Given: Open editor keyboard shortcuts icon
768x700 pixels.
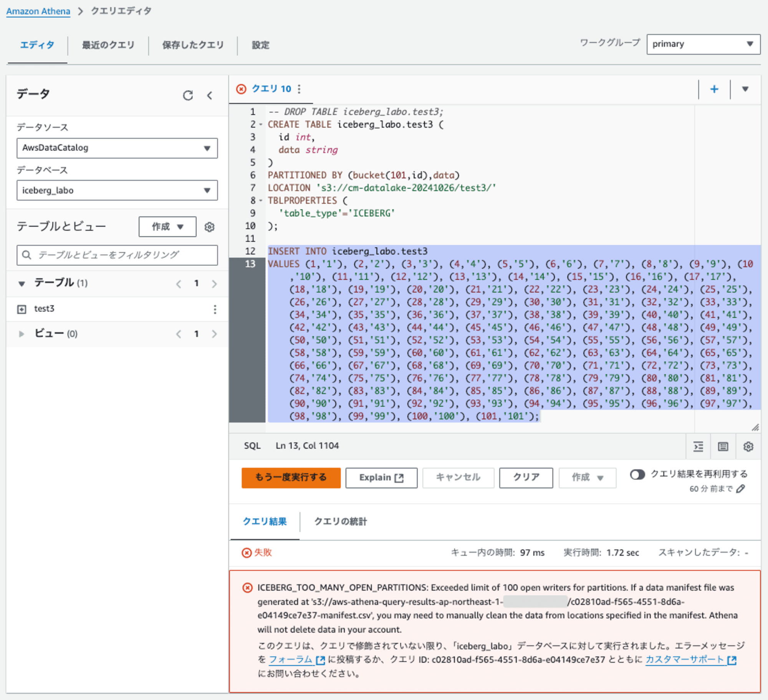Looking at the screenshot, I should tap(723, 446).
